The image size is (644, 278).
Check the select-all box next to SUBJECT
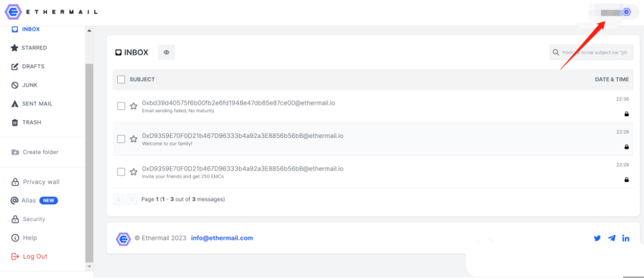pyautogui.click(x=121, y=80)
